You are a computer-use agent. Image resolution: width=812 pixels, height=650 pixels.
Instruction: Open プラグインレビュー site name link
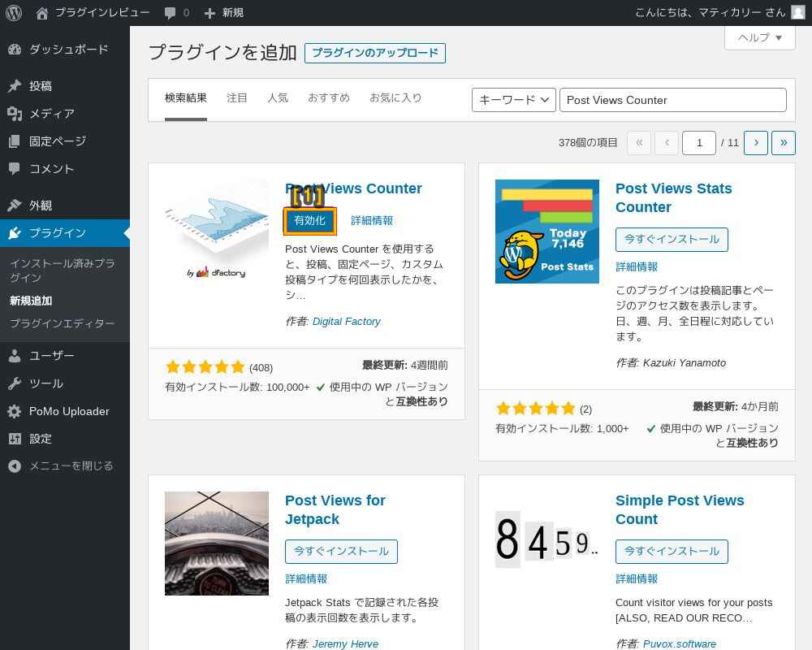click(x=102, y=12)
